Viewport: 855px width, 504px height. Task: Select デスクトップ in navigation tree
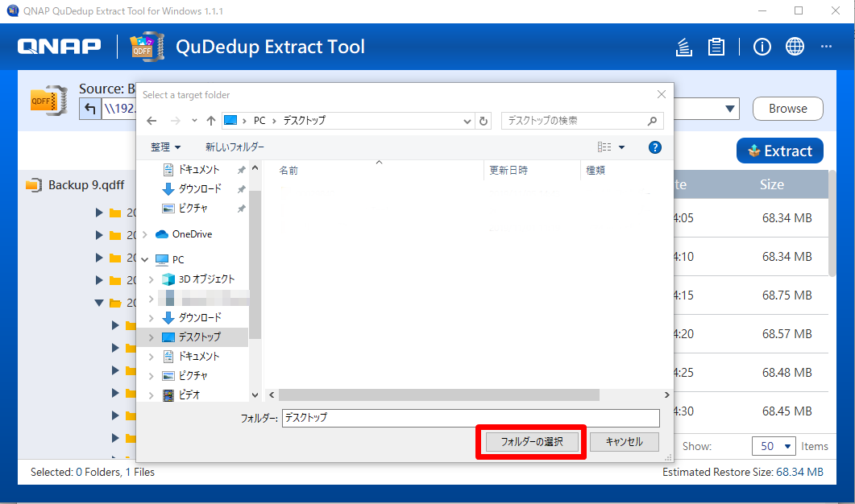pyautogui.click(x=200, y=337)
